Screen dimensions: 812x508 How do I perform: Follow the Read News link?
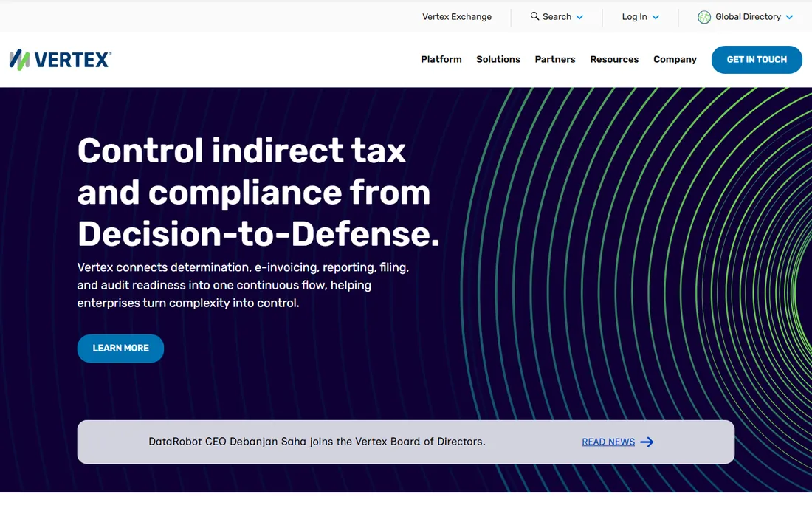[608, 442]
